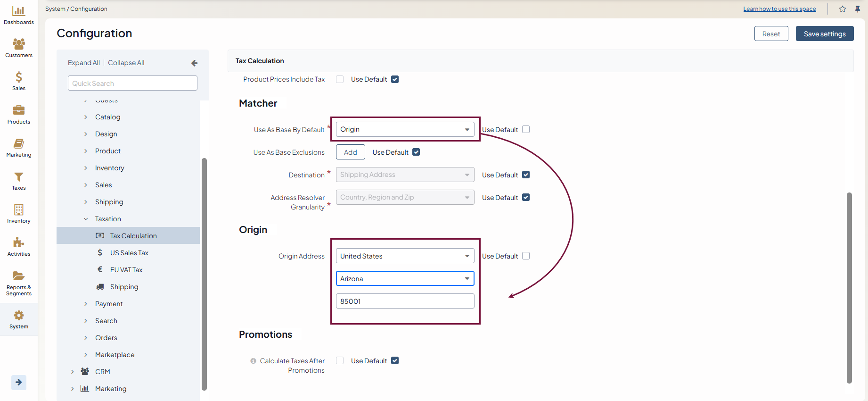Open the Taxes funnel icon
Image resolution: width=868 pixels, height=401 pixels.
(18, 177)
